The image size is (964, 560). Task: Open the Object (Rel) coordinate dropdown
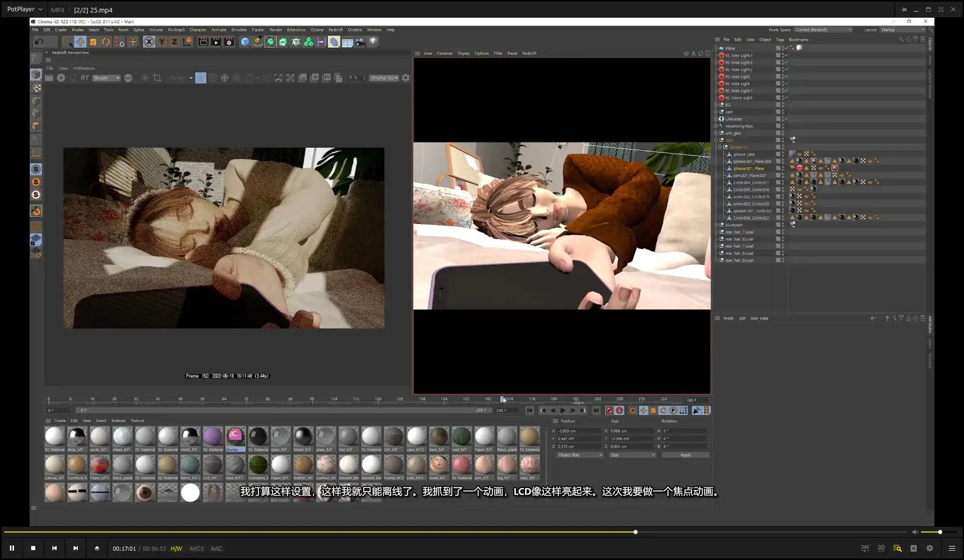579,455
